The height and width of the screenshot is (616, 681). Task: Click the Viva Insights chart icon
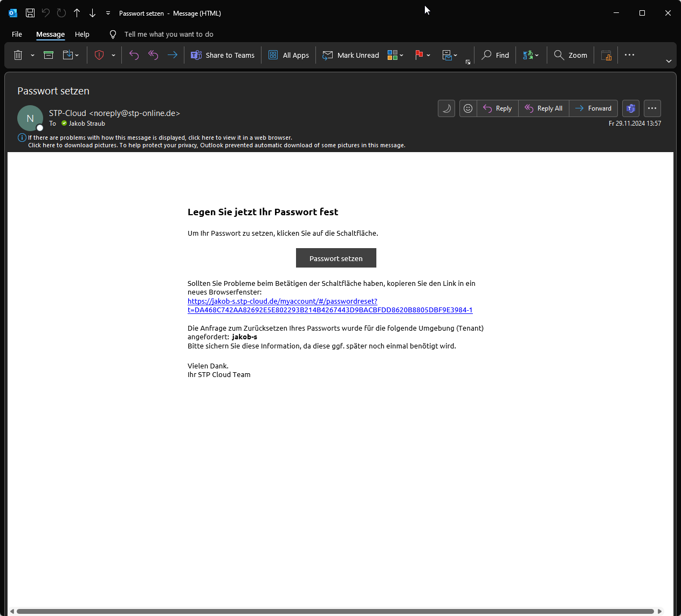point(606,55)
